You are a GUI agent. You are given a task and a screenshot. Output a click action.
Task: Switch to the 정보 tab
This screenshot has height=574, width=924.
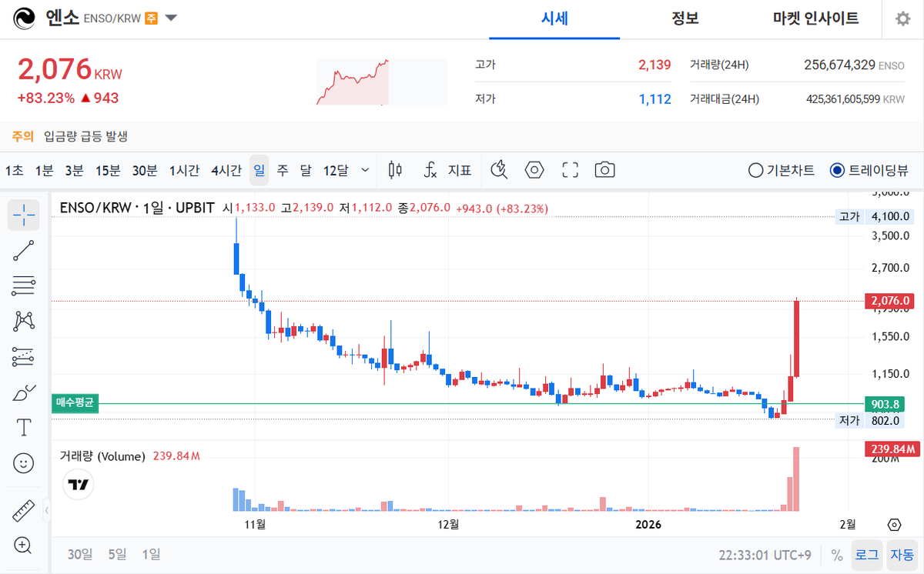[685, 18]
